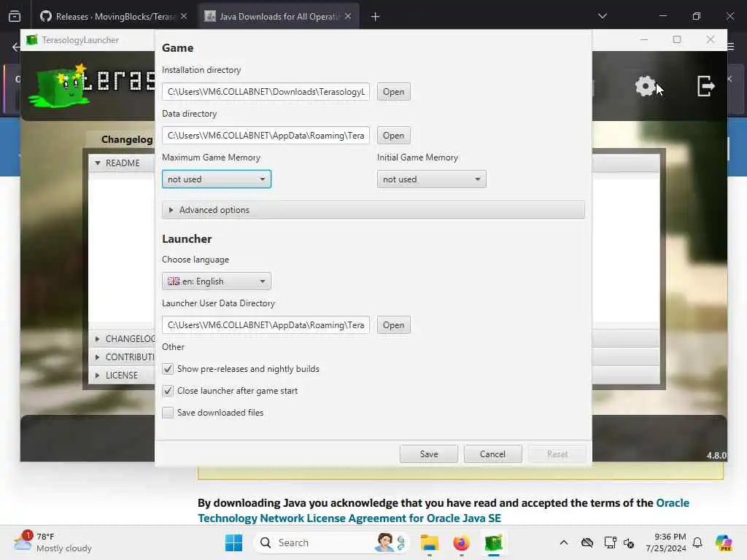Image resolution: width=747 pixels, height=560 pixels.
Task: Open File Explorer from taskbar
Action: 429,542
